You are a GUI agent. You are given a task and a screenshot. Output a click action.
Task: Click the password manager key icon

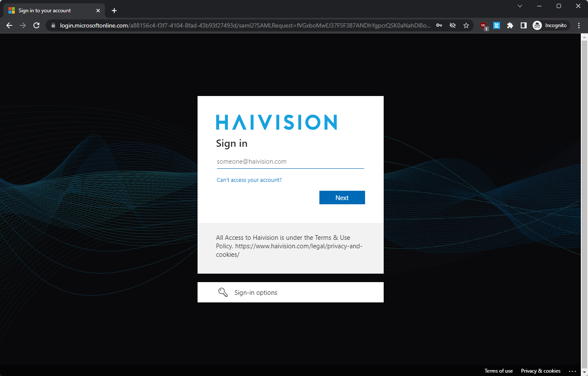pyautogui.click(x=439, y=25)
